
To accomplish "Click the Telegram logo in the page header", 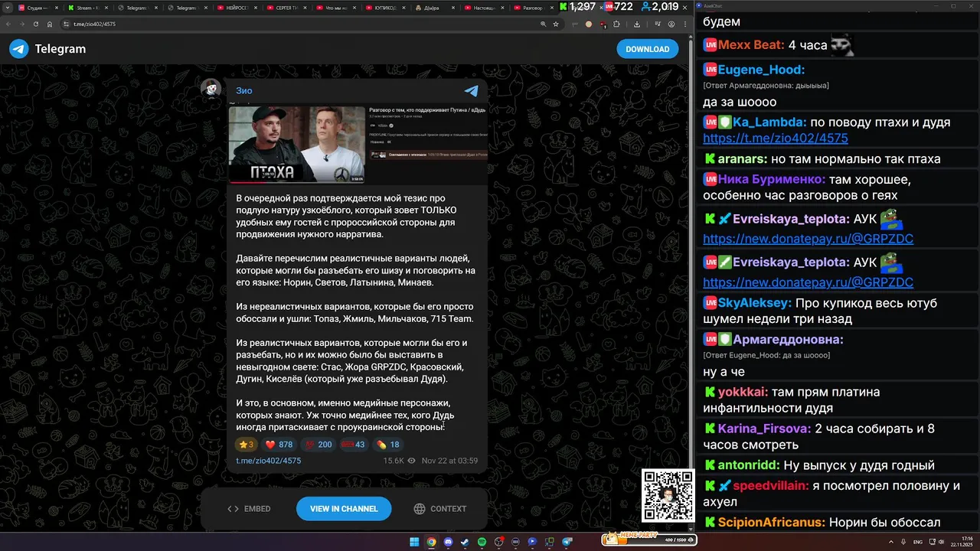I will [x=47, y=49].
